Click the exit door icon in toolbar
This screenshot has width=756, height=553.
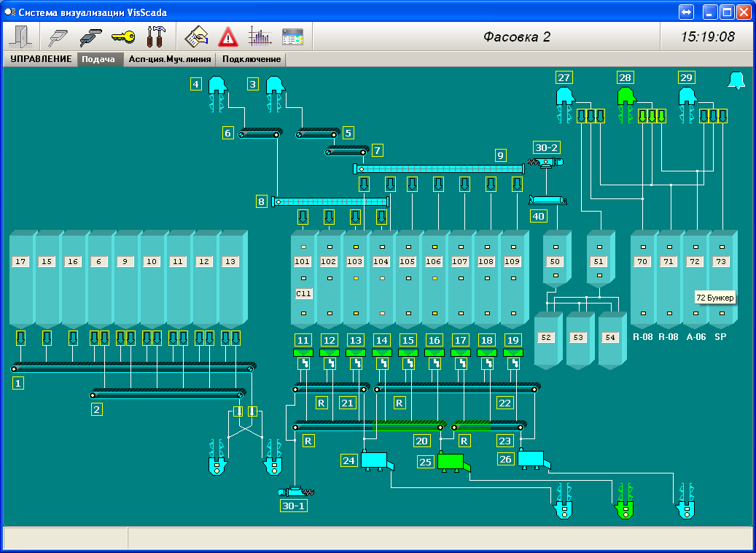coord(19,36)
